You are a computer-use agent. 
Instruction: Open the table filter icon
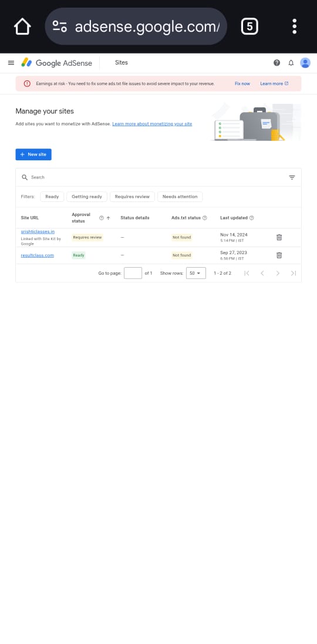(x=292, y=177)
